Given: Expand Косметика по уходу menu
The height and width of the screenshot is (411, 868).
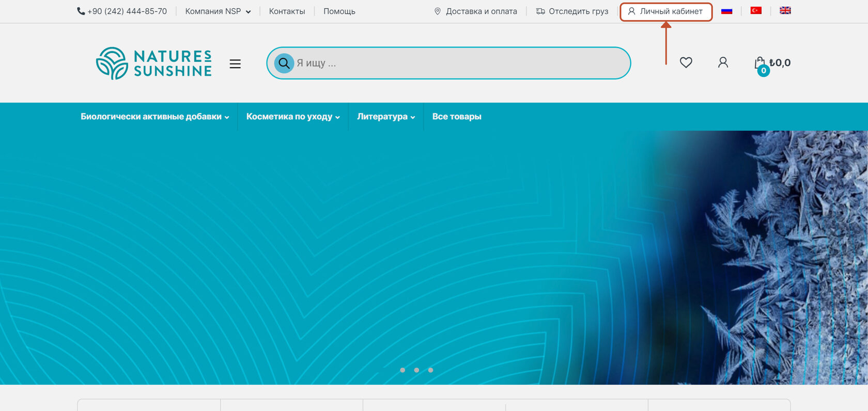Looking at the screenshot, I should point(293,117).
